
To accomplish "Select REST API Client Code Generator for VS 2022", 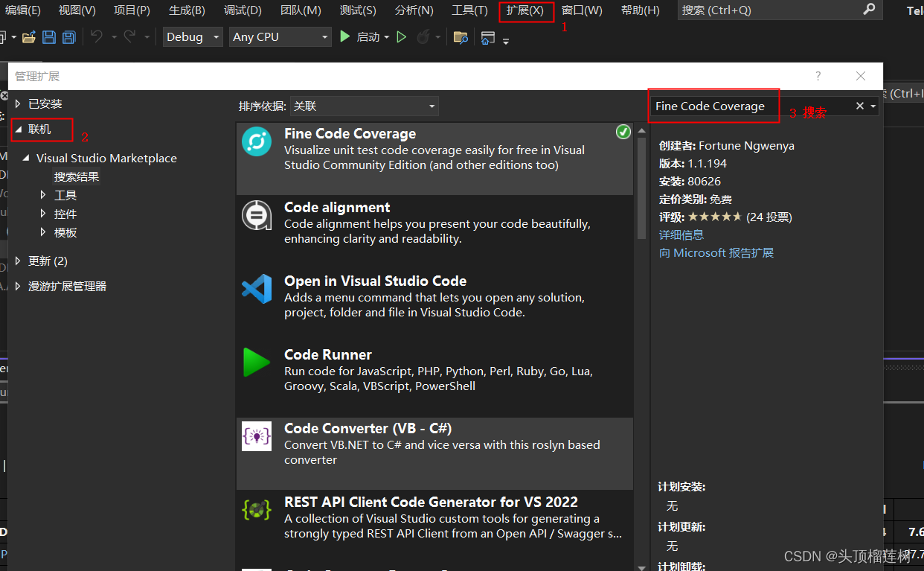I will pos(431,502).
